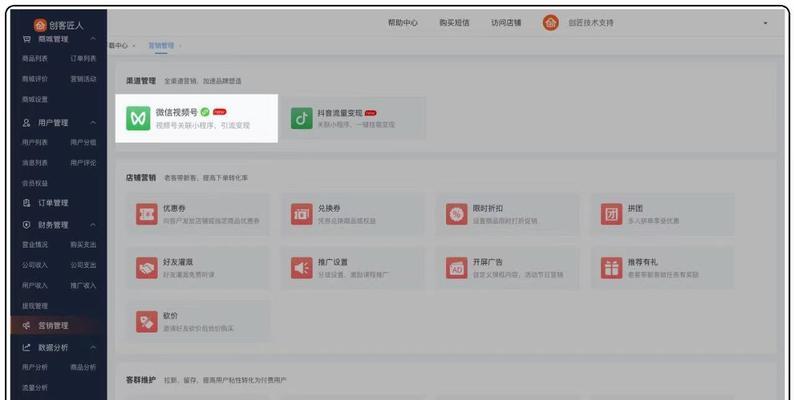
Task: Click the 用户管理 person icon
Action: [x=27, y=123]
